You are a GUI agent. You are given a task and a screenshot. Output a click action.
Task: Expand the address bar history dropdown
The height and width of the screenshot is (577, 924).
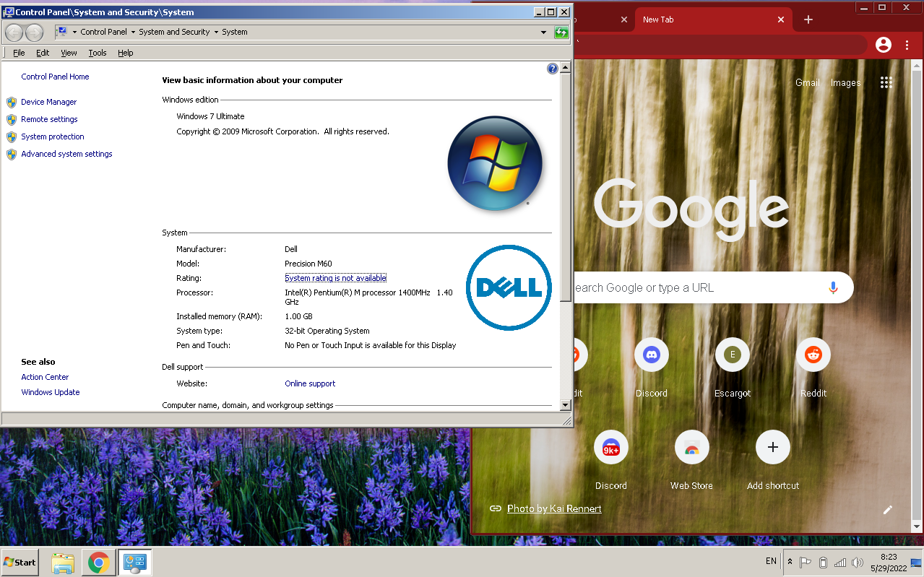pos(543,32)
